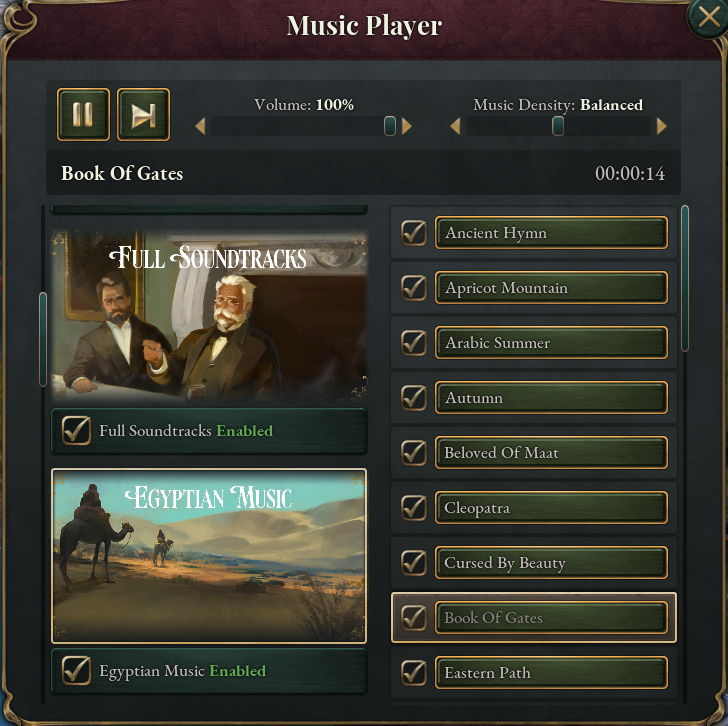728x726 pixels.
Task: Open the Full Soundtracks album thumbnail
Action: 209,317
